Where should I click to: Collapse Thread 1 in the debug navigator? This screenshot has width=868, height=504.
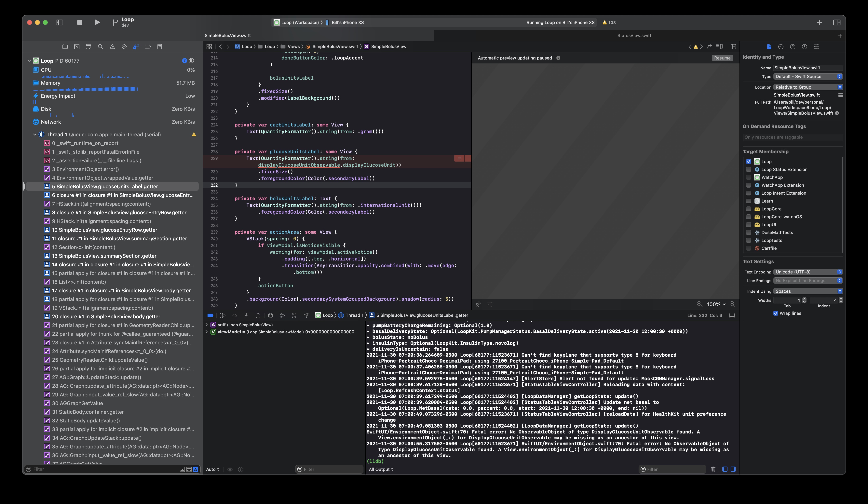tap(34, 134)
